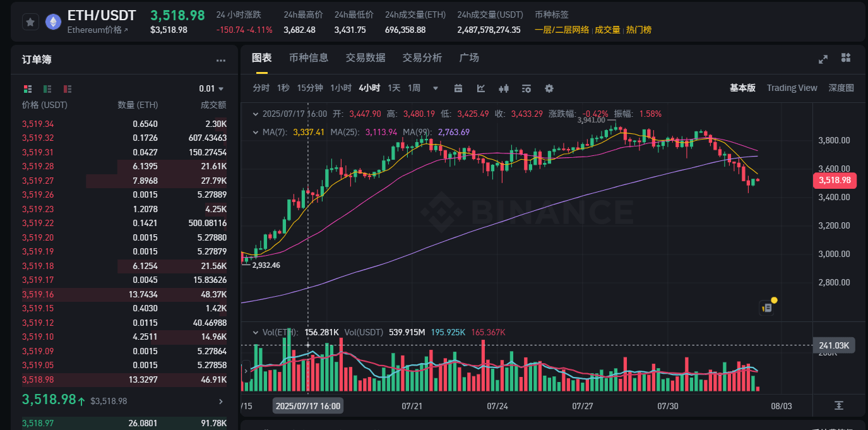Image resolution: width=868 pixels, height=430 pixels.
Task: Click the MA(99) purple value 2,763.69
Action: [454, 133]
